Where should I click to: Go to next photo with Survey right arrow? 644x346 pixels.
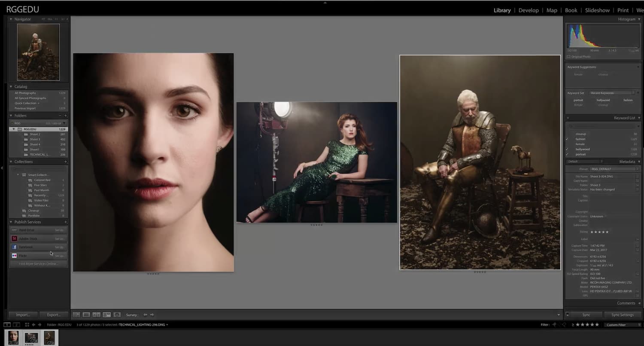point(152,315)
